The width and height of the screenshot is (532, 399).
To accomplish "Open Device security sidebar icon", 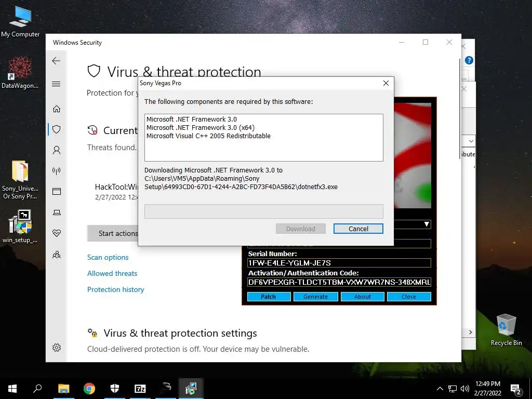I will tap(56, 212).
